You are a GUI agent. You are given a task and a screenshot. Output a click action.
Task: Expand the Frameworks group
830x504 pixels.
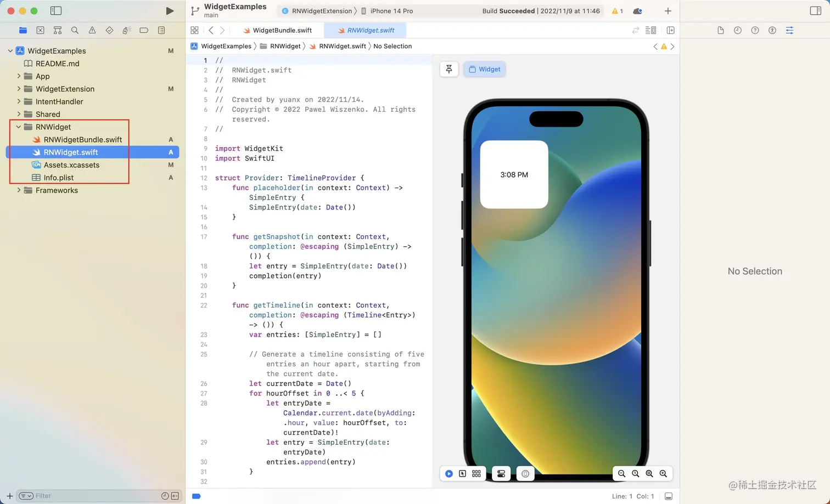(18, 190)
